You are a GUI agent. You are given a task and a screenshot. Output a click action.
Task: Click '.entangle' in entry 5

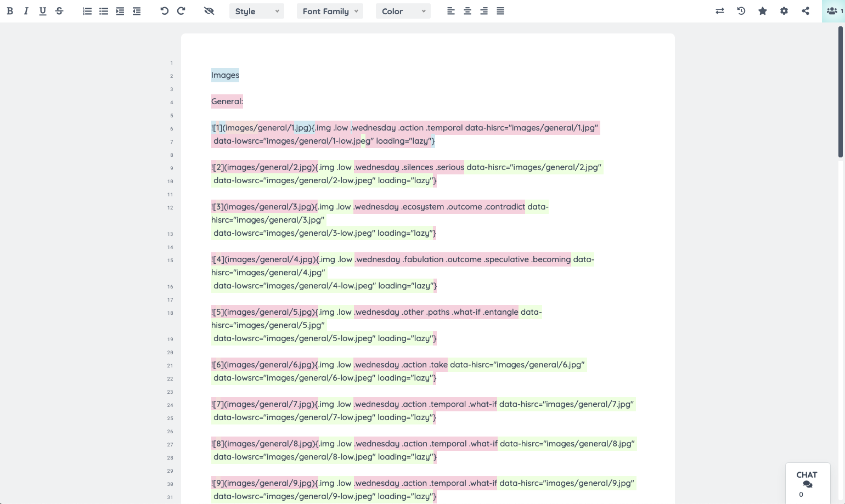pyautogui.click(x=500, y=312)
